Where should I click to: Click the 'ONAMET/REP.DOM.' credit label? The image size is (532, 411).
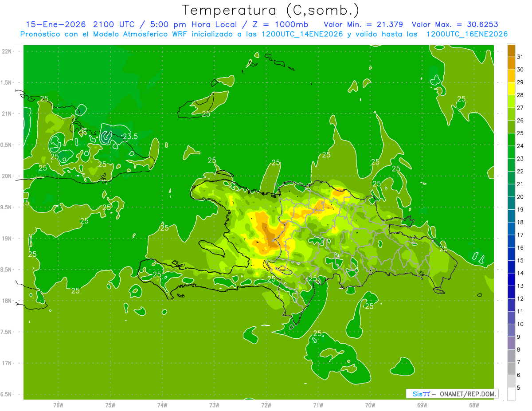pyautogui.click(x=467, y=394)
